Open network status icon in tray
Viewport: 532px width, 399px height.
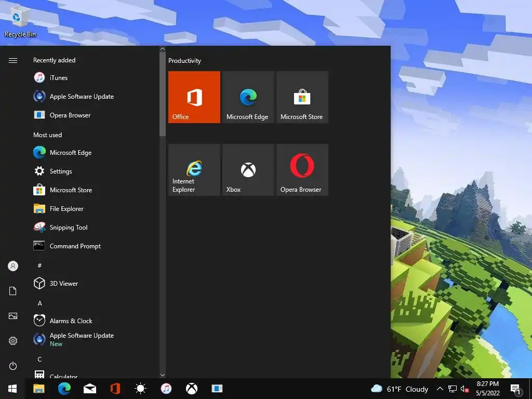pyautogui.click(x=453, y=389)
